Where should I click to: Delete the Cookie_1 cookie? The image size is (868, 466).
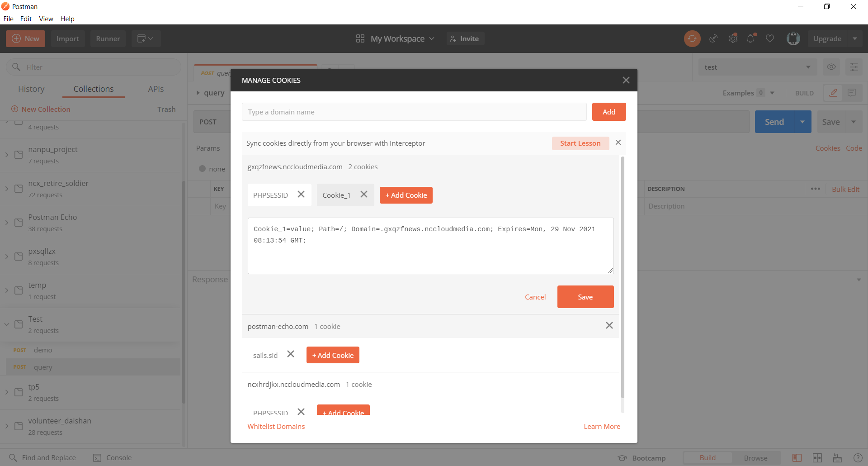click(x=364, y=195)
